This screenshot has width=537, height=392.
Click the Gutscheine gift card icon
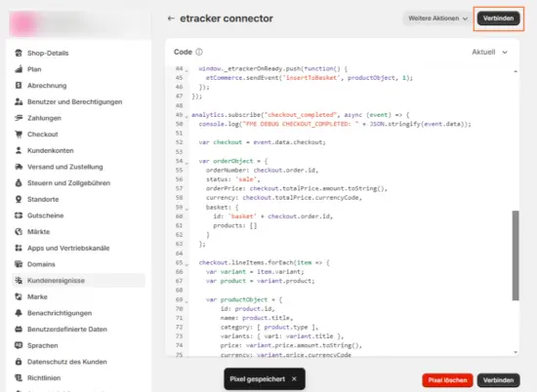tap(19, 216)
